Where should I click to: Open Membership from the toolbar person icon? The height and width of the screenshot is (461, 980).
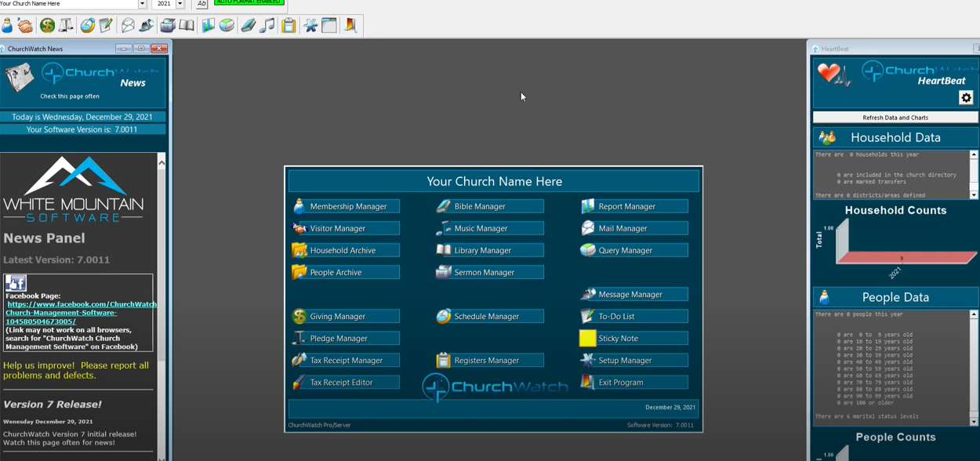[x=7, y=26]
